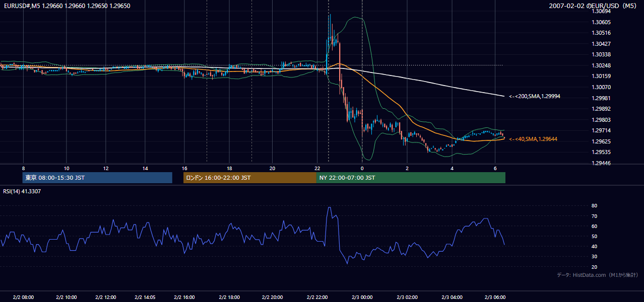This screenshot has height=302, width=644.
Task: Click price axis label 1.30070
Action: click(x=602, y=87)
